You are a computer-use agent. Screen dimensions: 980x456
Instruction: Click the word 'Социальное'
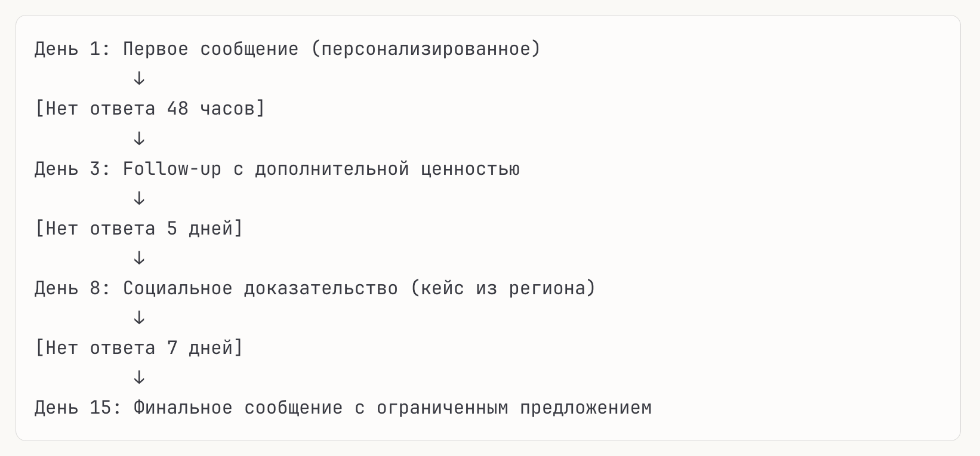(177, 288)
